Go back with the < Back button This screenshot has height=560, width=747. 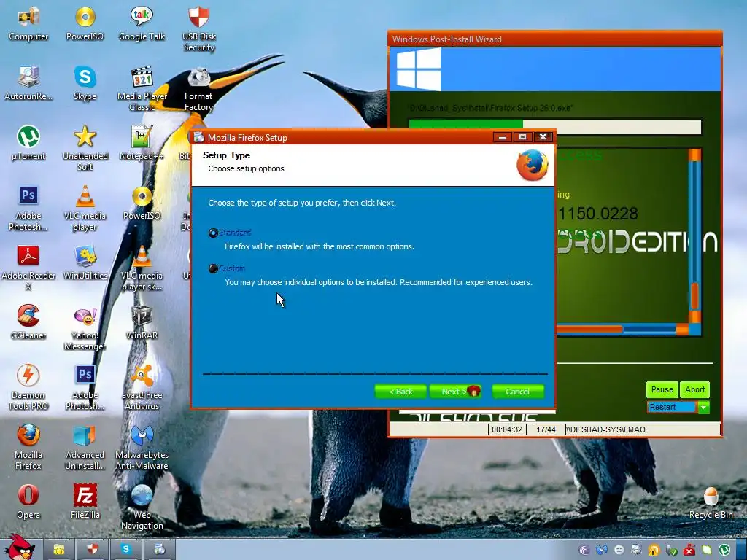pos(400,392)
